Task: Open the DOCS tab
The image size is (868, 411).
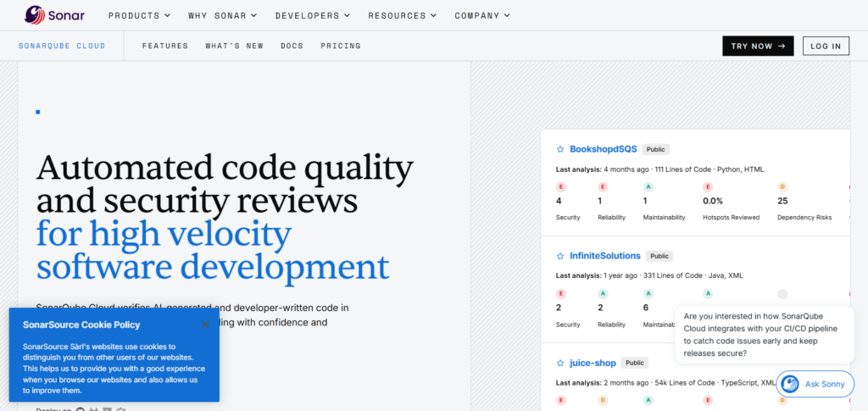Action: click(x=292, y=46)
